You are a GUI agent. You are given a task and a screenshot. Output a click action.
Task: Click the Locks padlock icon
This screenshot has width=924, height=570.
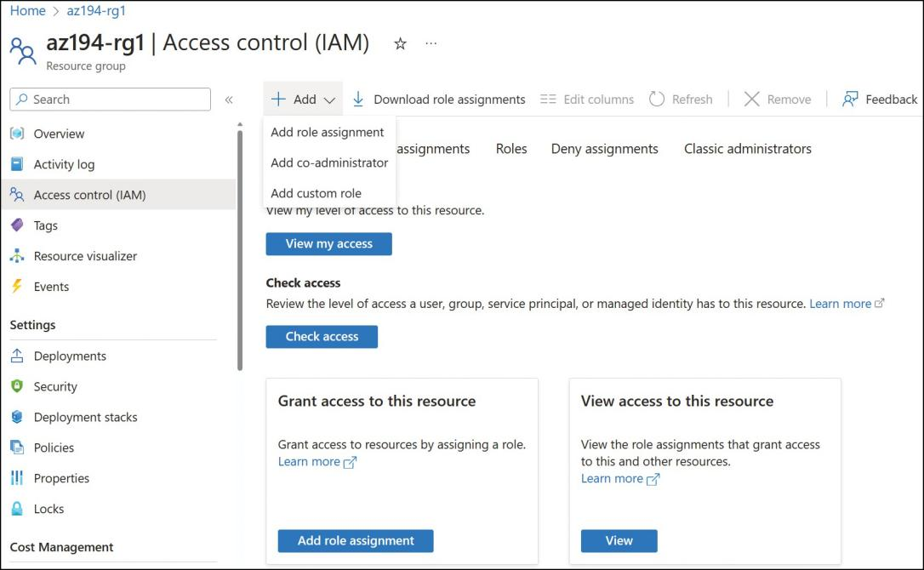coord(17,509)
